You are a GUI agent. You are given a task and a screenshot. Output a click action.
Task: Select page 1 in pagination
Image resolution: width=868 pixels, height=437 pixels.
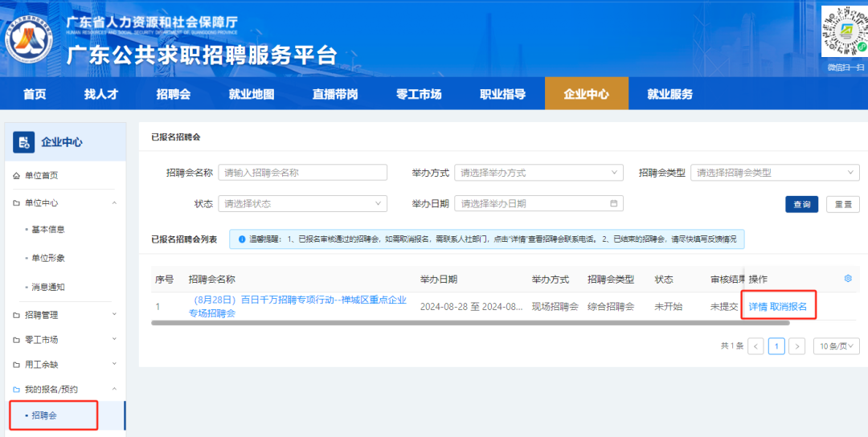tap(776, 346)
